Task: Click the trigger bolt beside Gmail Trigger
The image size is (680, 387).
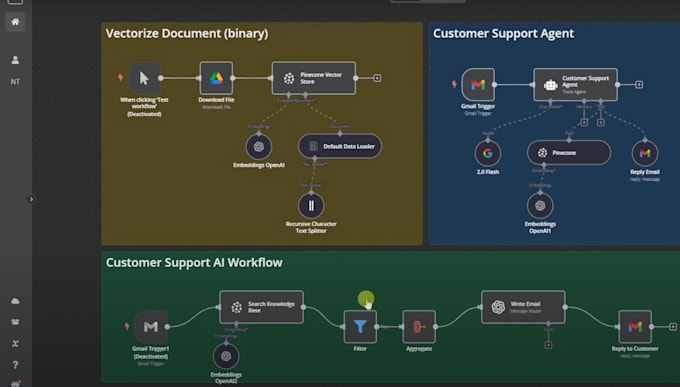Action: click(454, 84)
